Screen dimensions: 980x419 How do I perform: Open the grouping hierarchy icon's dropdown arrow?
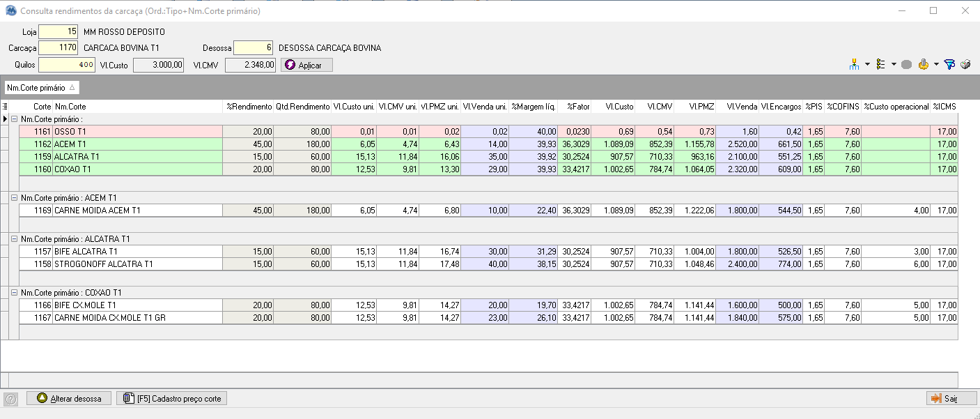click(867, 64)
